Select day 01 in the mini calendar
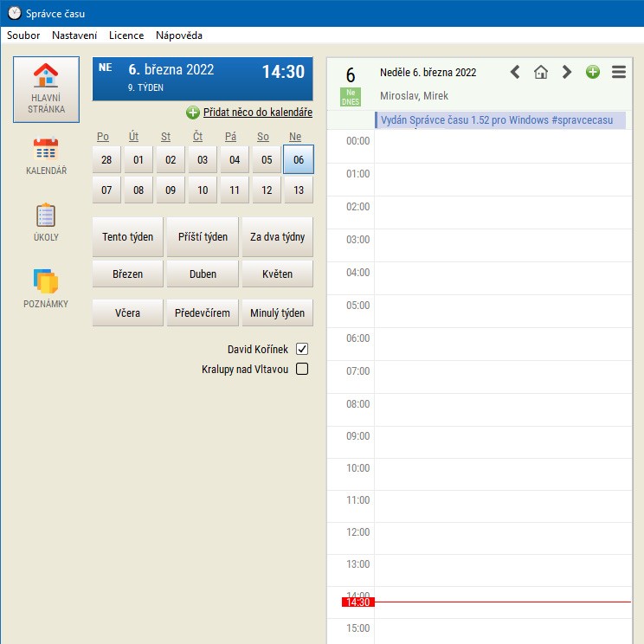Screen dimensions: 644x644 pos(138,159)
